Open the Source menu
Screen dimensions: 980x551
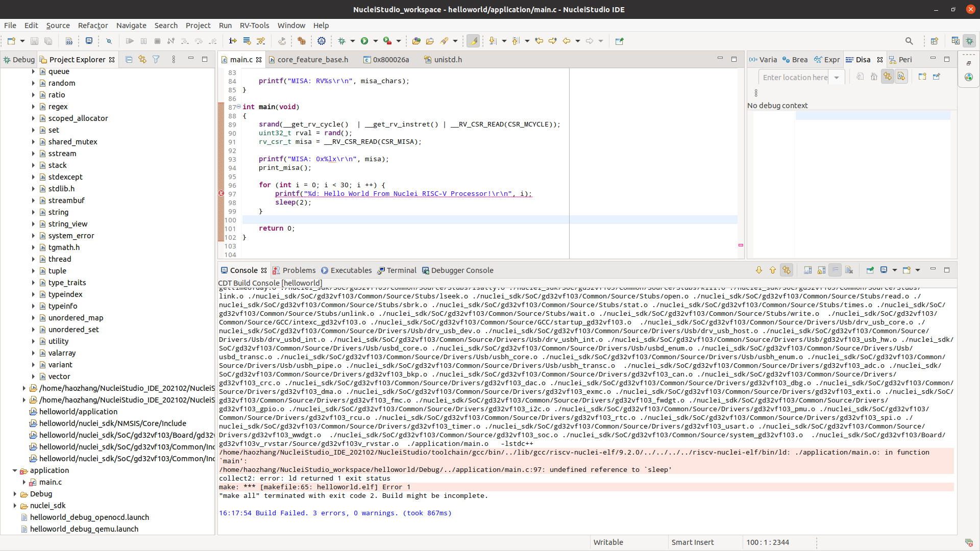(58, 26)
